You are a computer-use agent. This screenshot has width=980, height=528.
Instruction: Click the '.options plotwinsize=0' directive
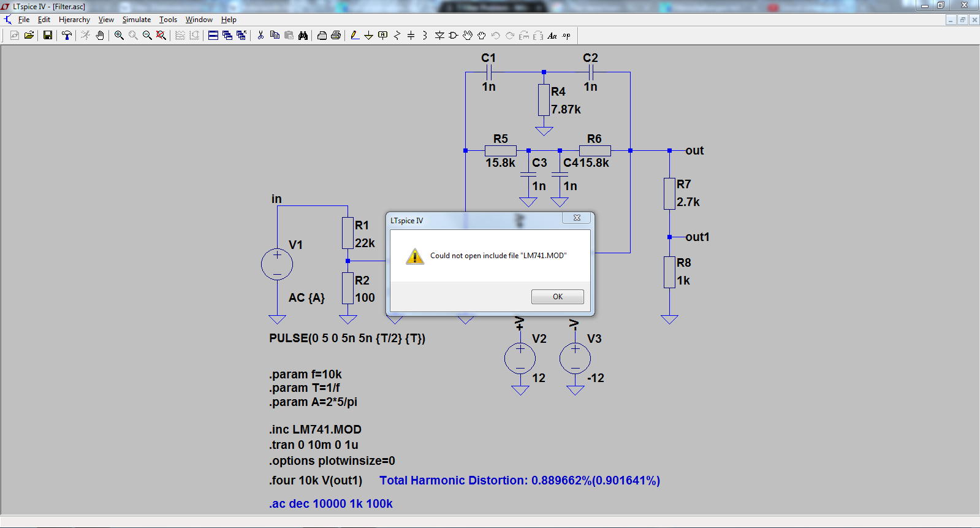coord(332,461)
